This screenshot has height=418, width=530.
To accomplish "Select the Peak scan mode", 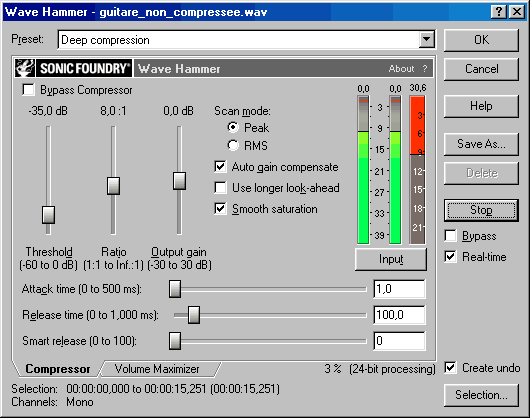I will 233,127.
